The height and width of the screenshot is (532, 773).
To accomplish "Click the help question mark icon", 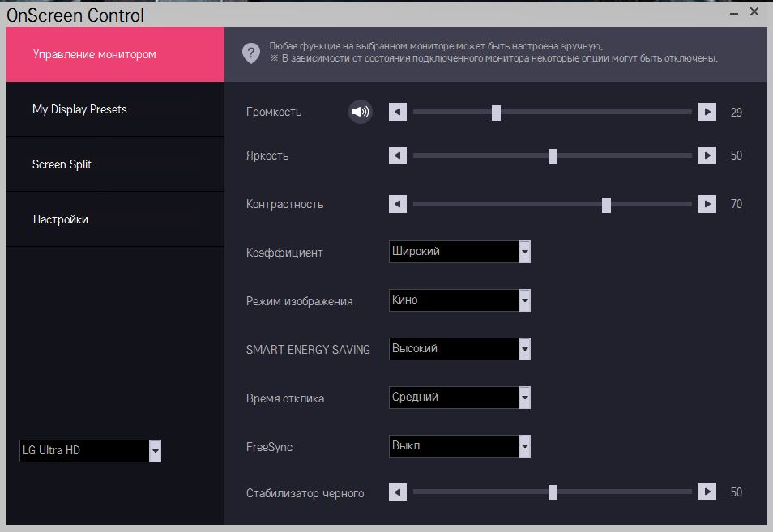I will coord(250,53).
